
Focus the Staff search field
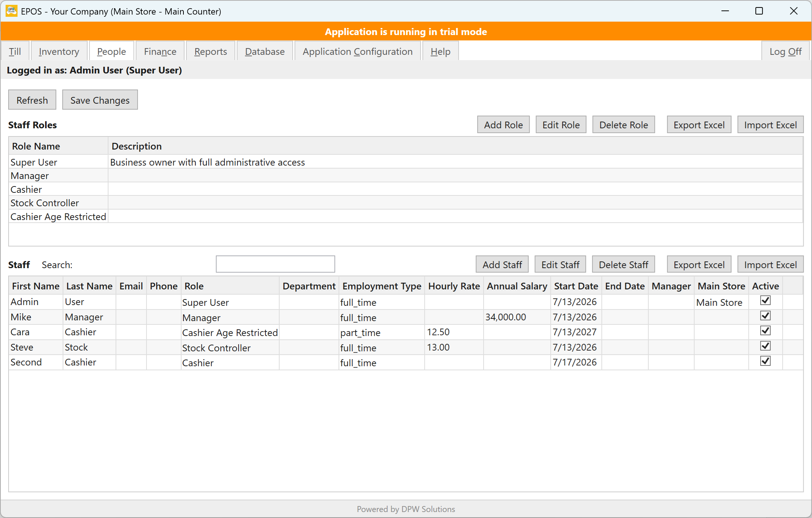tap(276, 264)
